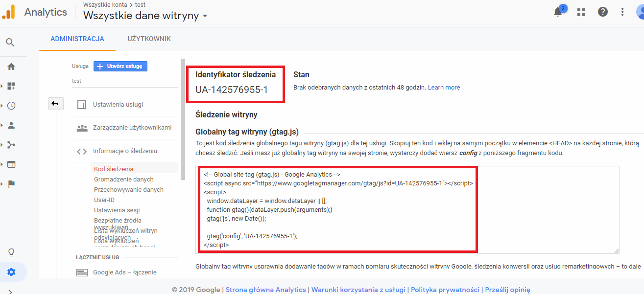
Task: Click the Globalny tag witryny (gtag.js) heading
Action: coord(247,131)
